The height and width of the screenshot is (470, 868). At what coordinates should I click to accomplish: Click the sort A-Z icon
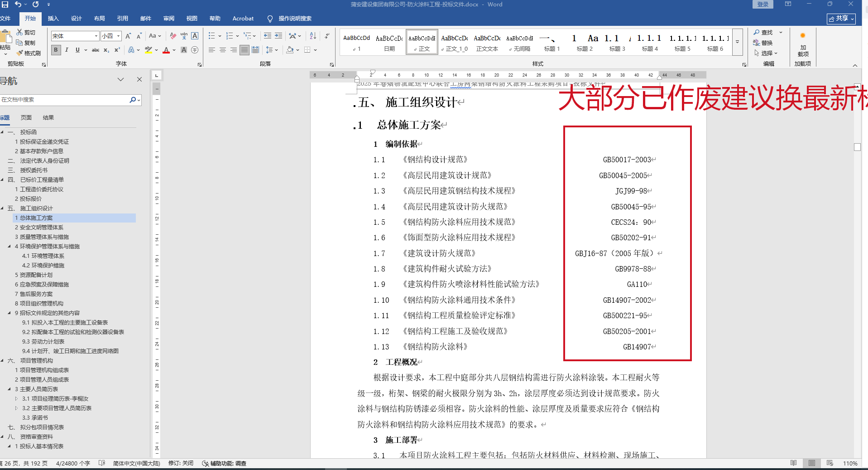313,36
